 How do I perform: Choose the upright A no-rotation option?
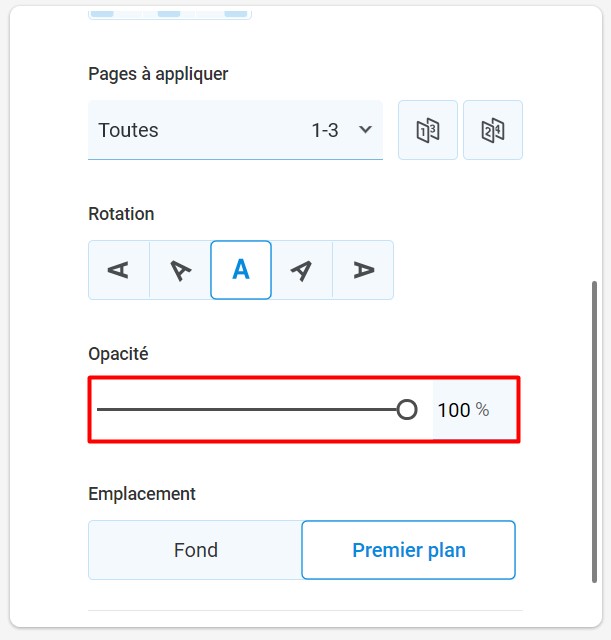click(x=241, y=270)
